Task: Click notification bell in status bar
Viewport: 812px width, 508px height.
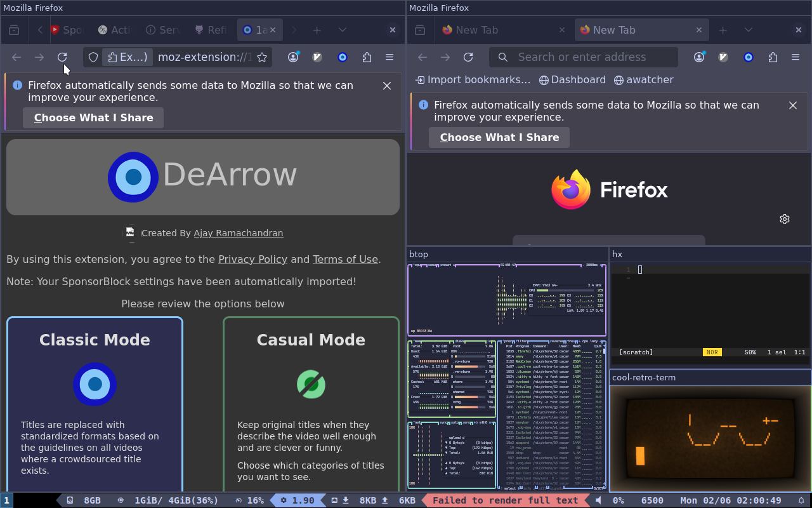Action: 801,500
